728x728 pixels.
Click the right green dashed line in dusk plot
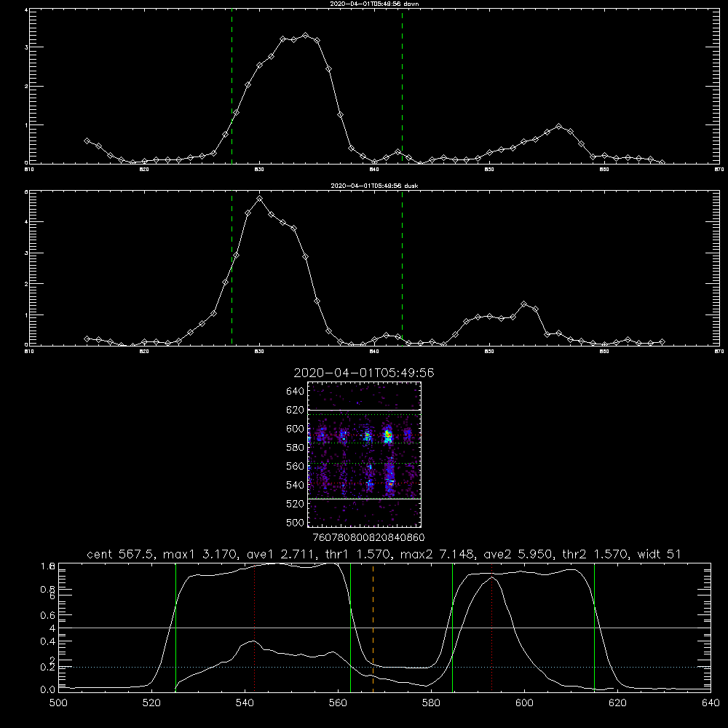point(402,269)
